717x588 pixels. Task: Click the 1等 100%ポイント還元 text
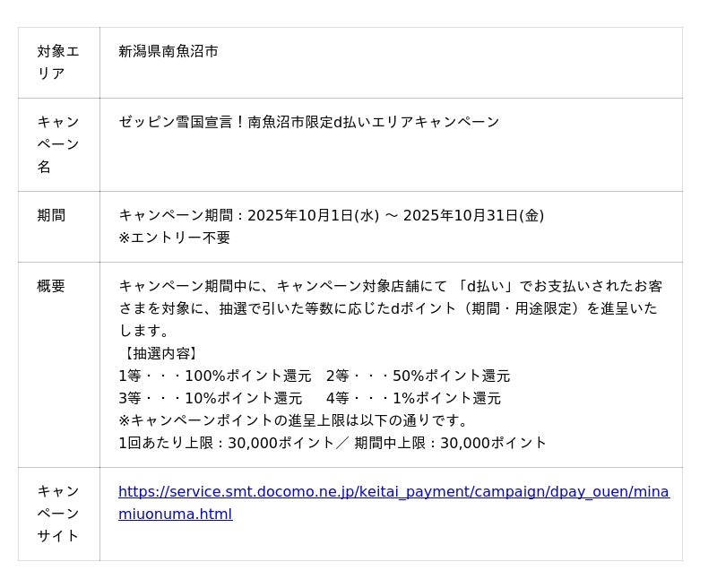point(215,376)
